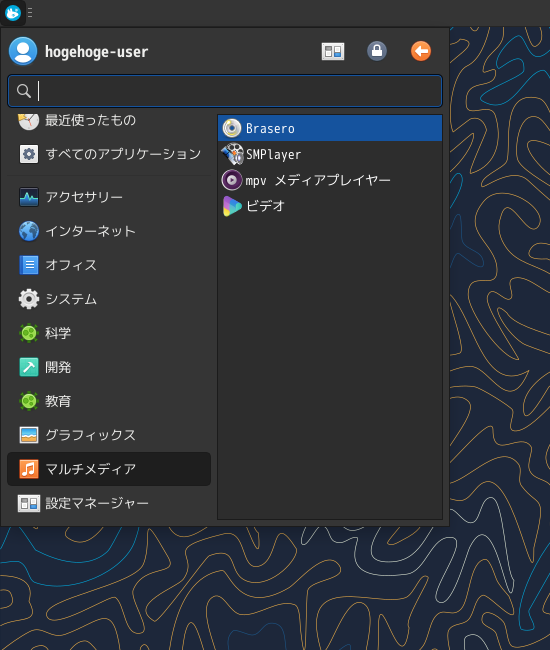Open the 開発 category
Screen dimensions: 550x650
click(109, 367)
